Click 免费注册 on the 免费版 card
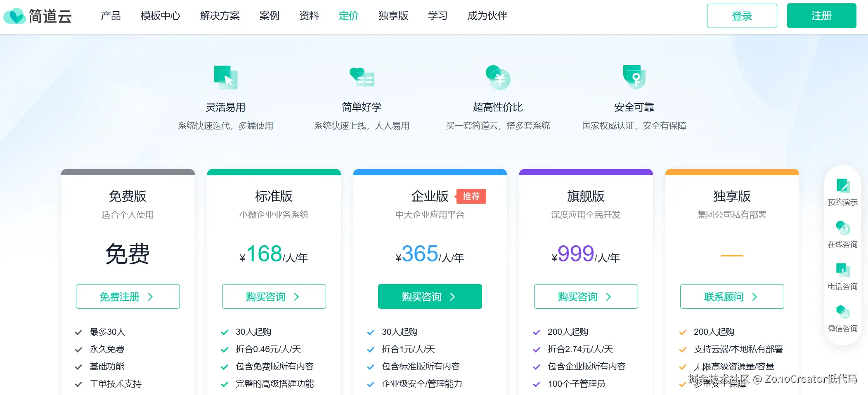 click(x=128, y=296)
